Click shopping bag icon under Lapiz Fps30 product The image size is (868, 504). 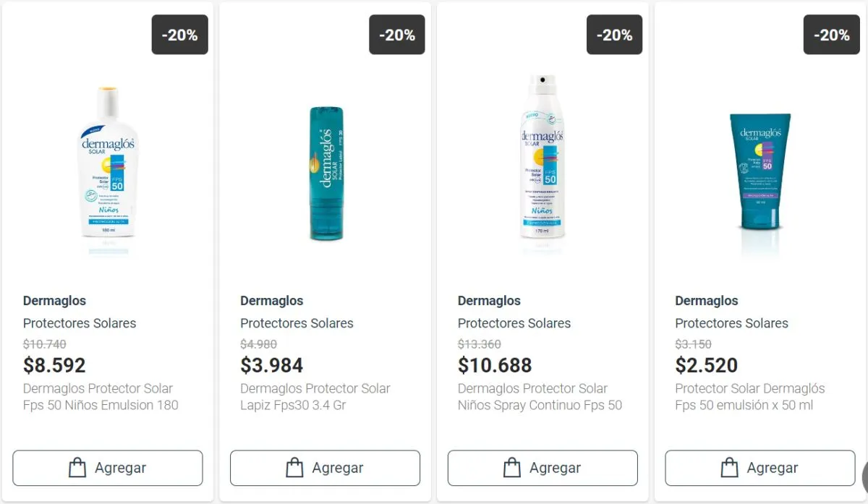point(294,468)
